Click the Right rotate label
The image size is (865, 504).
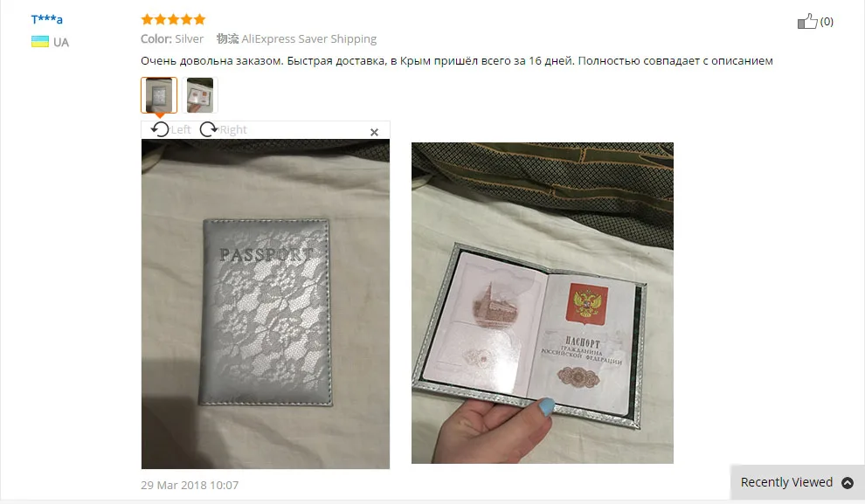232,129
